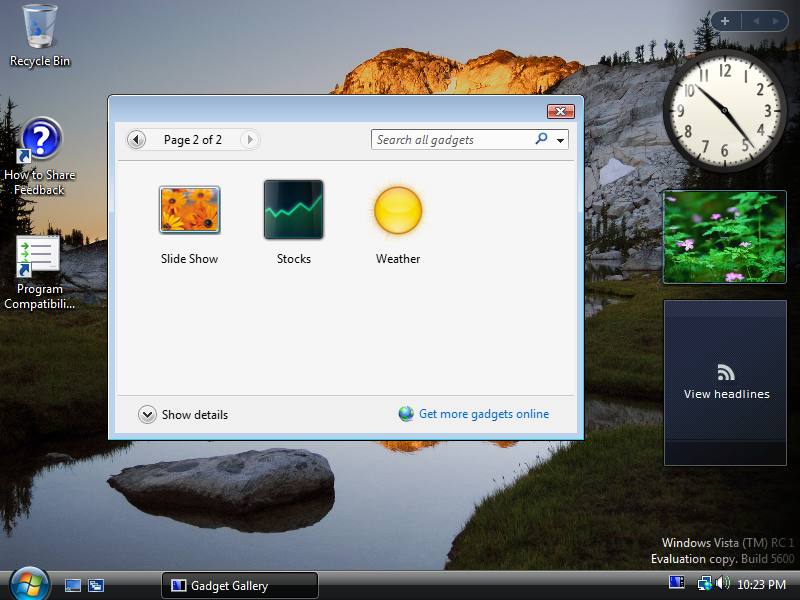The height and width of the screenshot is (600, 800).
Task: Click the network tray icon
Action: 705,583
